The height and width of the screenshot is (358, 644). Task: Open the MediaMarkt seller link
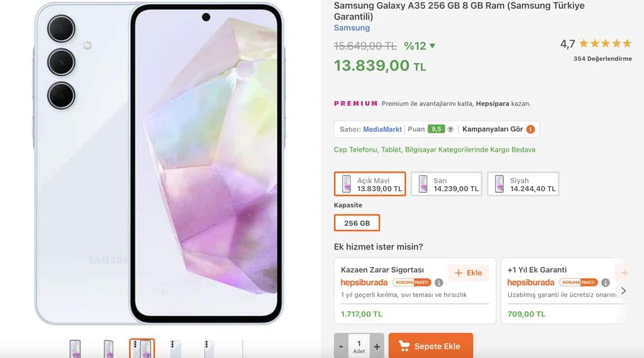click(382, 129)
